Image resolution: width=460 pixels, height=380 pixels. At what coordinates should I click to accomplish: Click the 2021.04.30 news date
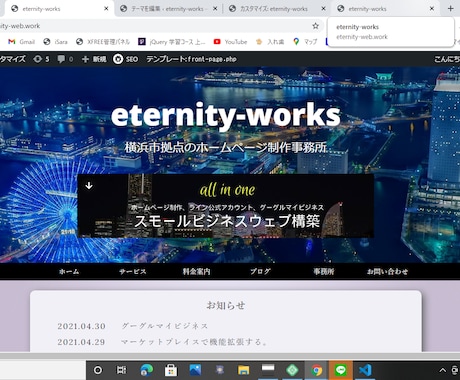click(81, 326)
